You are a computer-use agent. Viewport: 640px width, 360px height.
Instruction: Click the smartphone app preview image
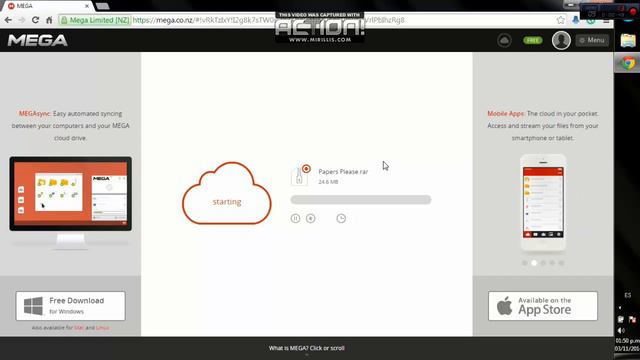coord(543,203)
